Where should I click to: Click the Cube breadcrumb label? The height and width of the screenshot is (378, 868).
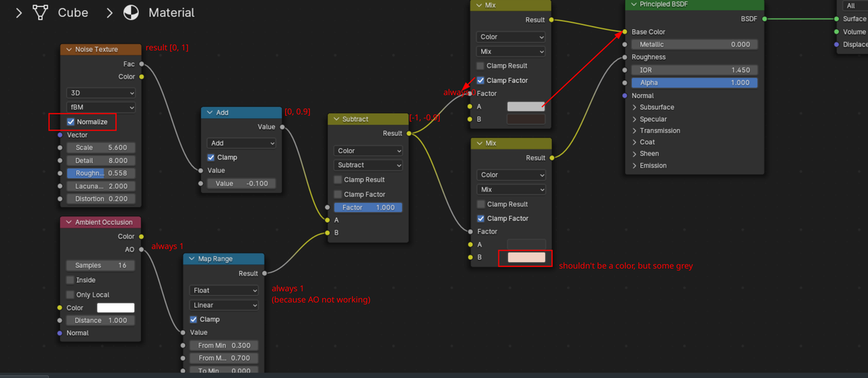coord(73,12)
